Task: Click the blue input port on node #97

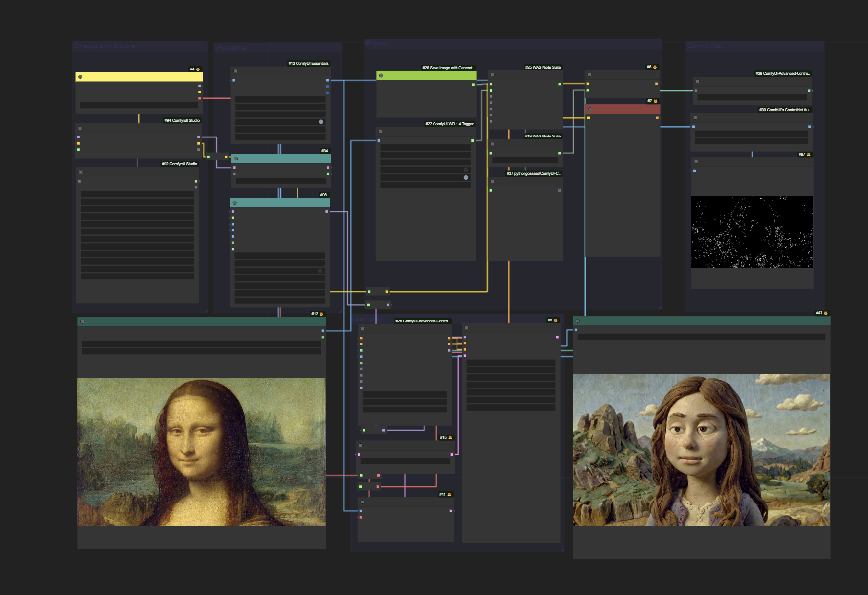Action: click(695, 171)
